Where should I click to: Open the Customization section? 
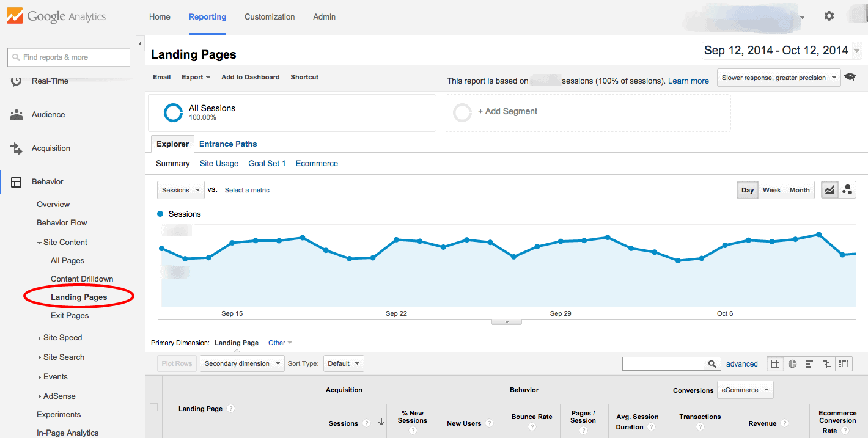point(270,16)
